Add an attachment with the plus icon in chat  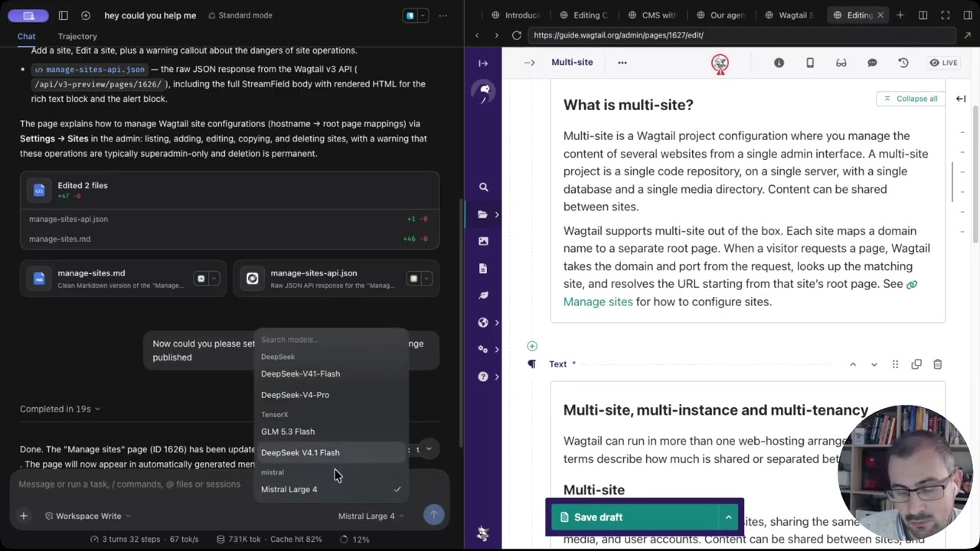[24, 516]
